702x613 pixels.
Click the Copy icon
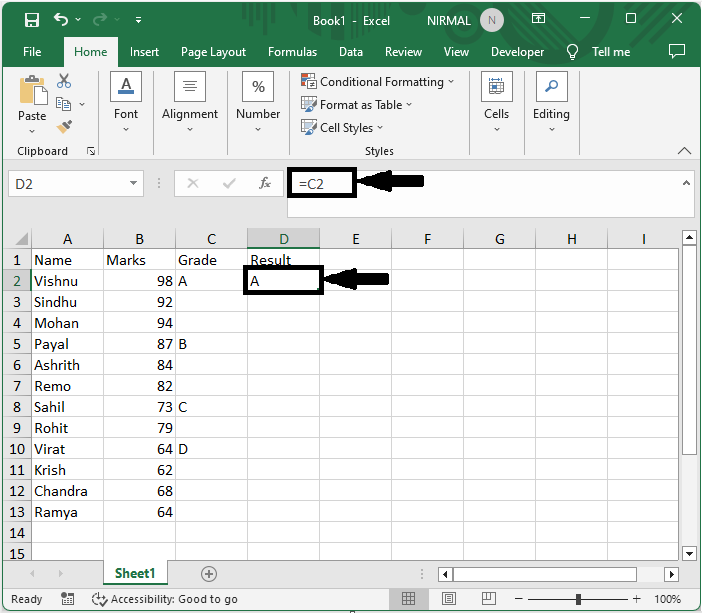(x=64, y=104)
